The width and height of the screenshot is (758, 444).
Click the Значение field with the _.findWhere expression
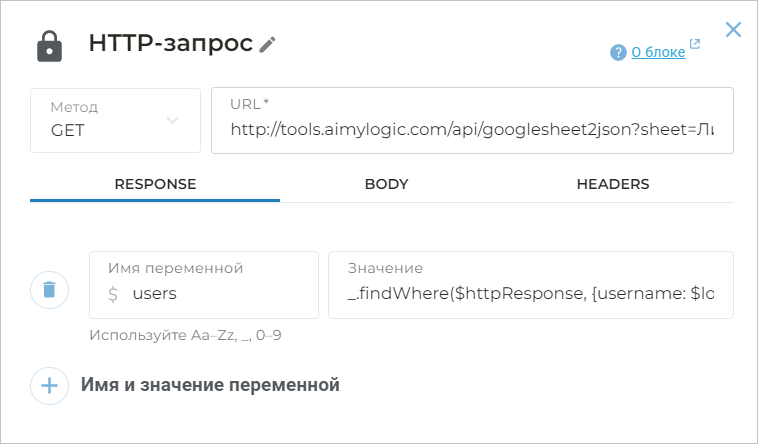[x=530, y=294]
